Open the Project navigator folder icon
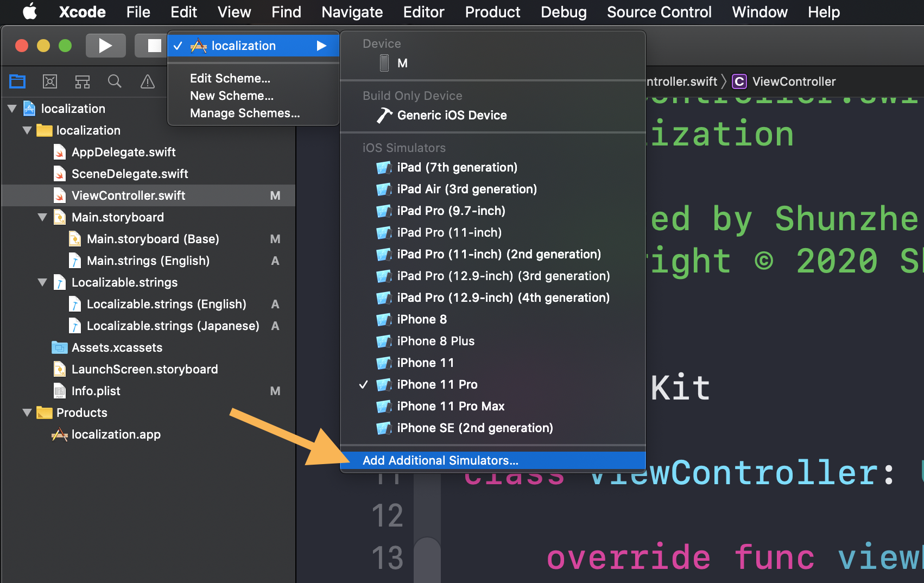 (17, 81)
